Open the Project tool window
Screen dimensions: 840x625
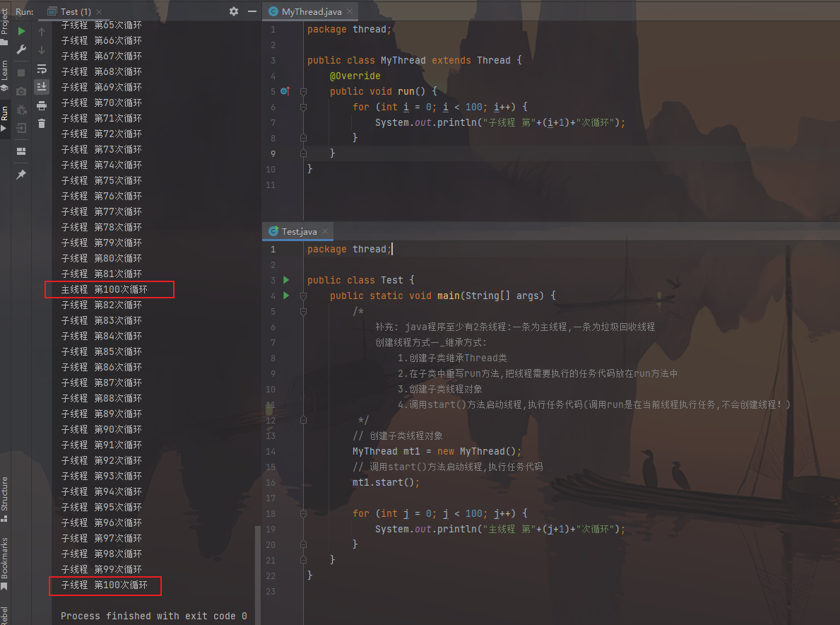(x=4, y=25)
